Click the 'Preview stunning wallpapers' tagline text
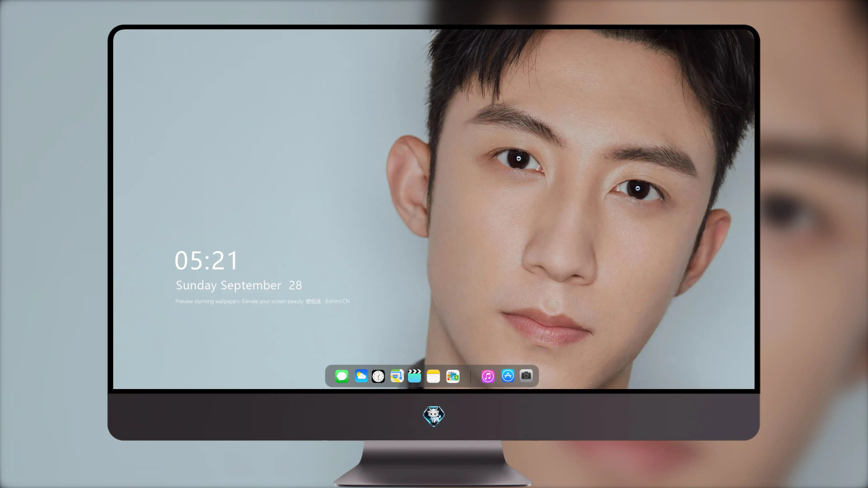868x488 pixels. [262, 301]
